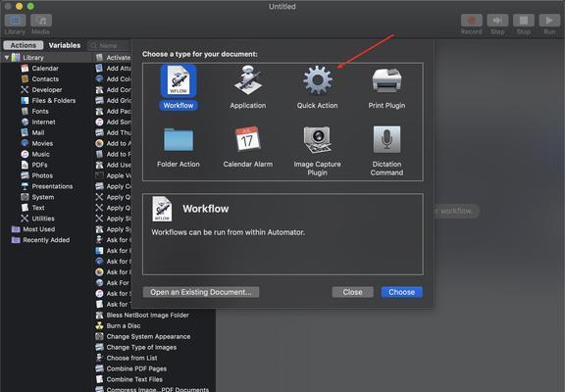Select Combine PDF Pages action
The image size is (565, 392).
pos(136,368)
